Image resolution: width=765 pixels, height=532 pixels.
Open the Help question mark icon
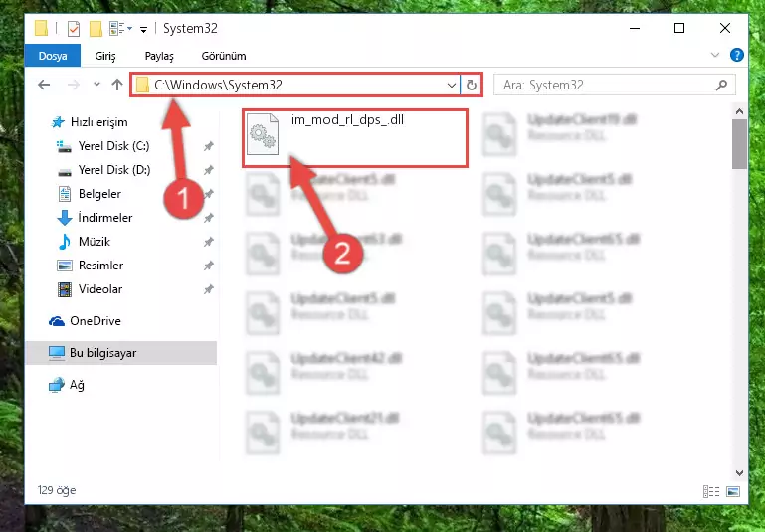tap(737, 55)
